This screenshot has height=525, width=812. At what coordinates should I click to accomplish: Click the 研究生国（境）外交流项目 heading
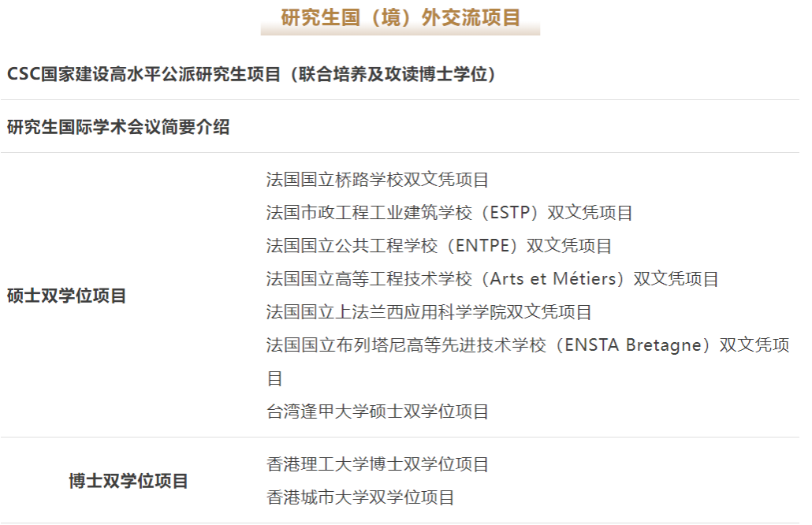point(400,18)
